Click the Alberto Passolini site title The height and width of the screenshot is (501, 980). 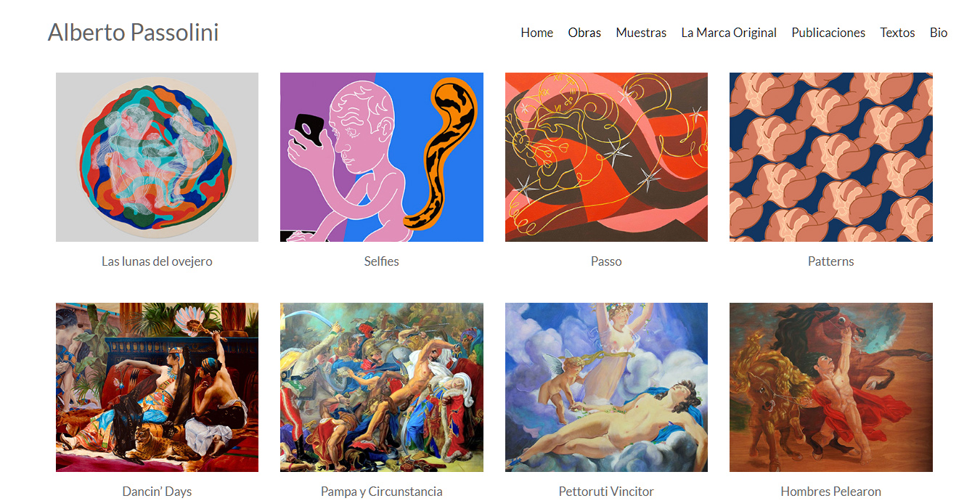(133, 32)
